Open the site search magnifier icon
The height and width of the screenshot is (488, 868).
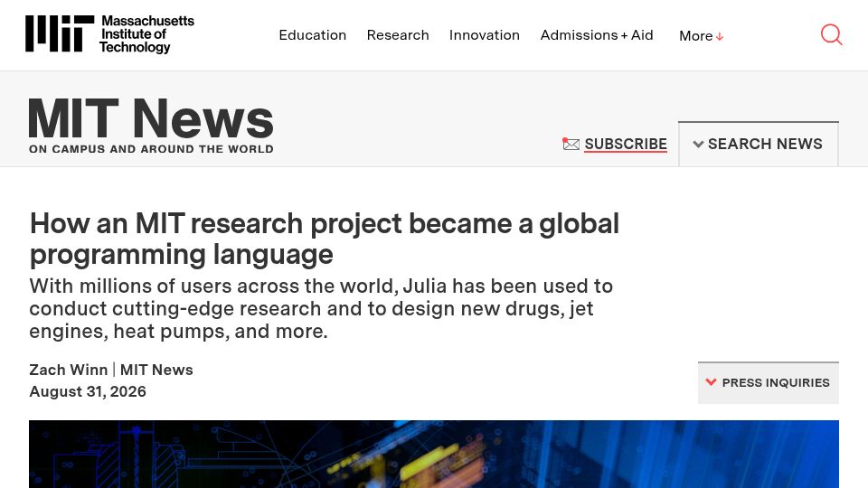(x=831, y=34)
